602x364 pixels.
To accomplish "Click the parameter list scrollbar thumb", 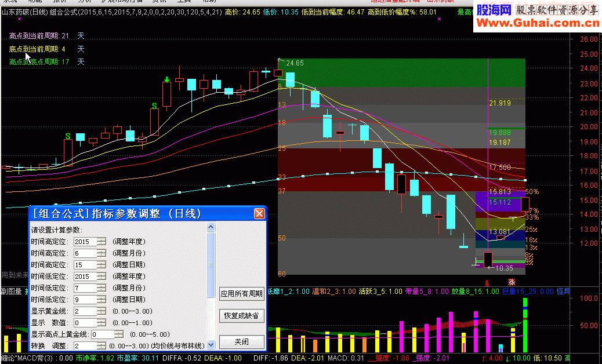I will pyautogui.click(x=211, y=265).
